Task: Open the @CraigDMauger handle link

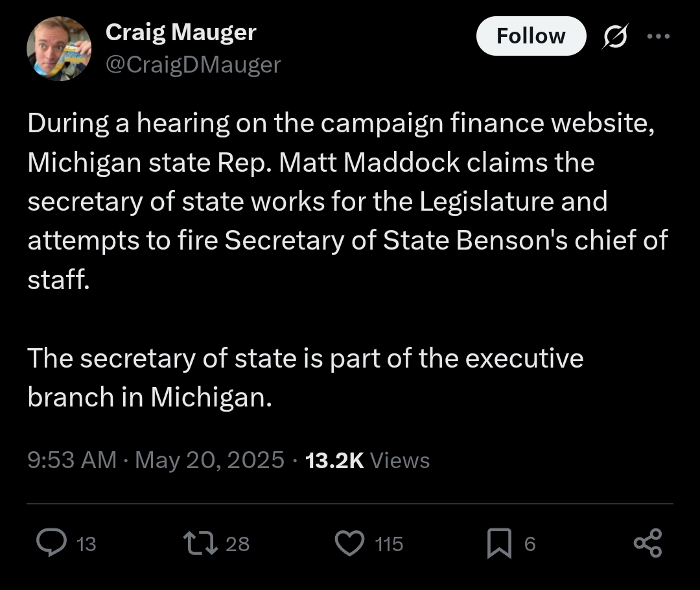Action: 192,64
